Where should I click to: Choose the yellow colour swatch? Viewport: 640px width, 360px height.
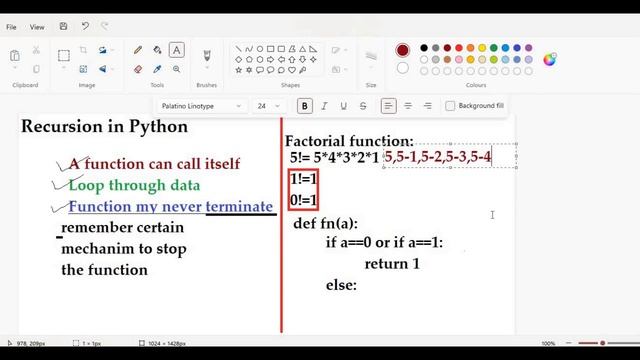click(x=482, y=48)
